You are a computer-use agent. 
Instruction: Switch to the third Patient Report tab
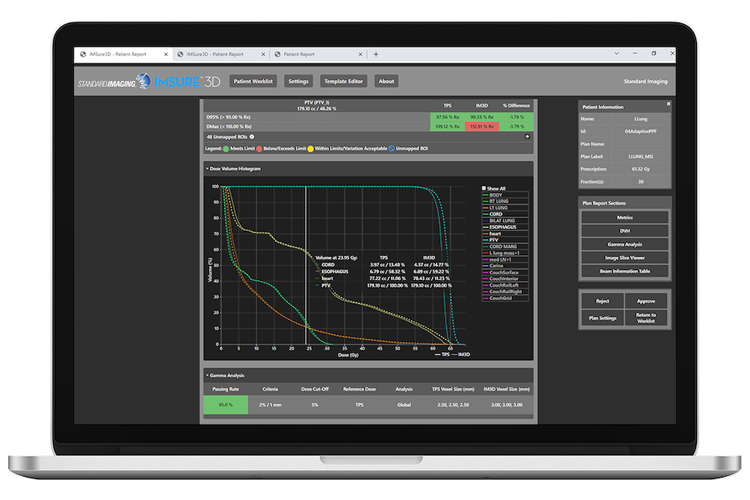pos(299,55)
